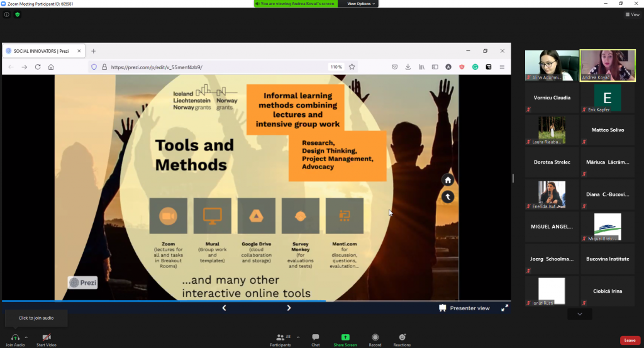Click Alina Adomni's video thumbnail

tap(552, 65)
